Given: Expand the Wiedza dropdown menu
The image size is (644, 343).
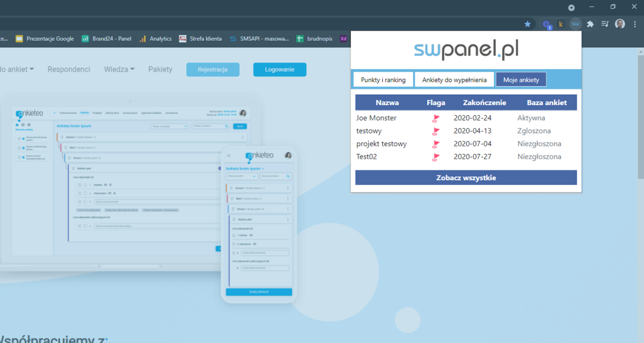Looking at the screenshot, I should click(x=119, y=69).
